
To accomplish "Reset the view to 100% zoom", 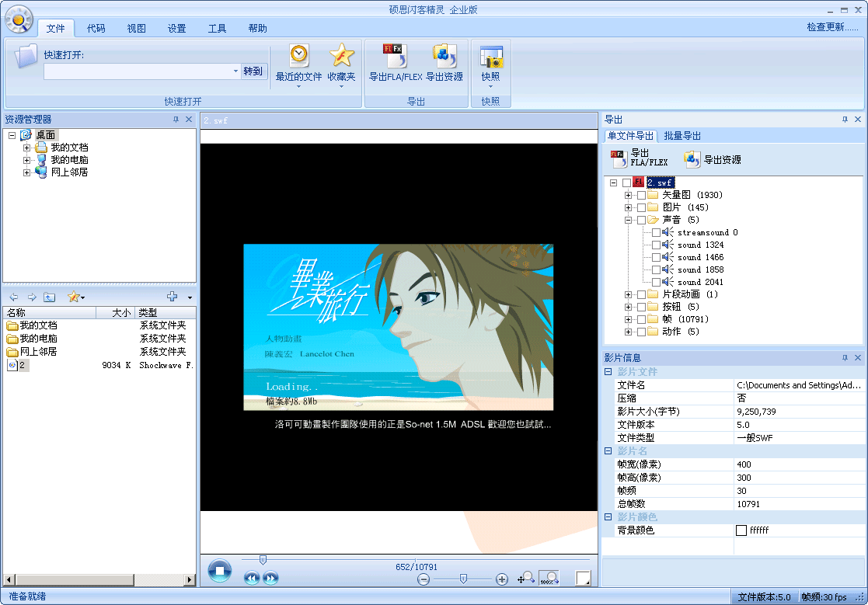I will 549,578.
